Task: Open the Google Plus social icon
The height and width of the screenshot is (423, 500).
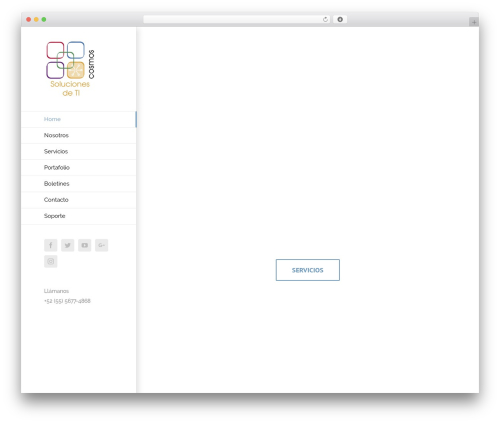Action: tap(102, 245)
